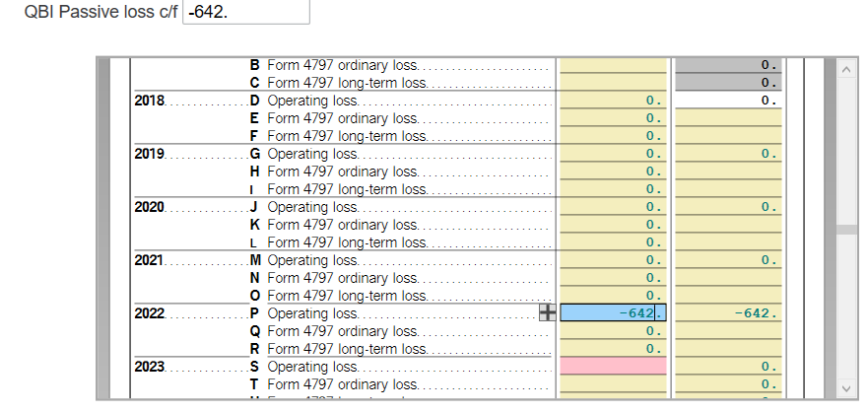Click the pink 2023 Operating loss field
Viewport: 868px width, 412px height.
point(613,366)
